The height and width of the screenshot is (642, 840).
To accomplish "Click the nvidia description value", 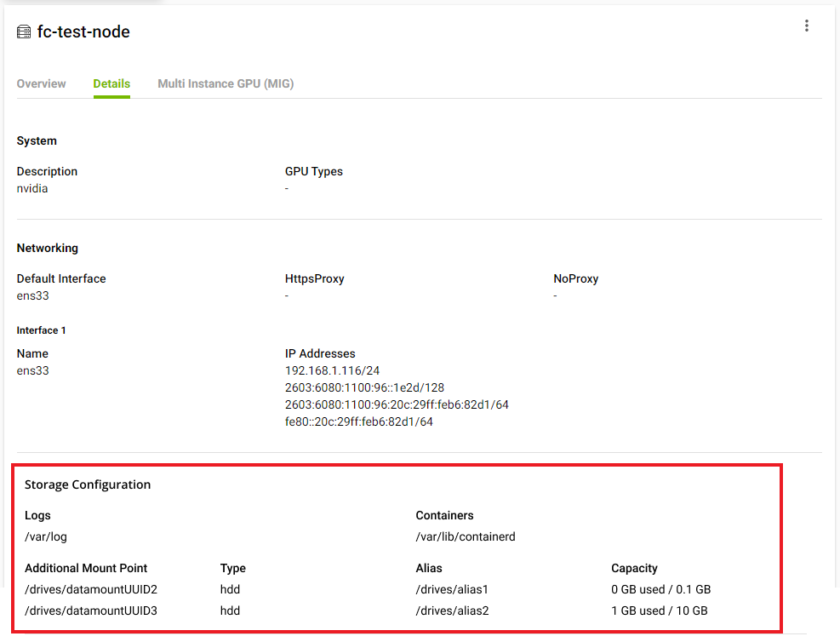I will tap(32, 189).
